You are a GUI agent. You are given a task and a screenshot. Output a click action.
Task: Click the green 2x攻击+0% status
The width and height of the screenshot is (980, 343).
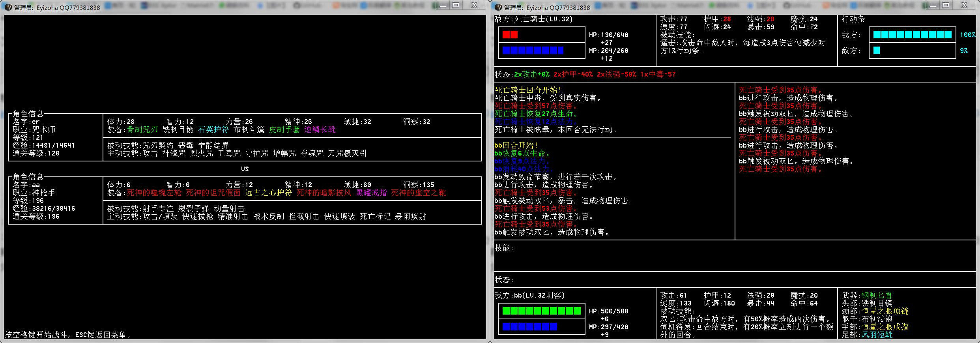pyautogui.click(x=532, y=74)
